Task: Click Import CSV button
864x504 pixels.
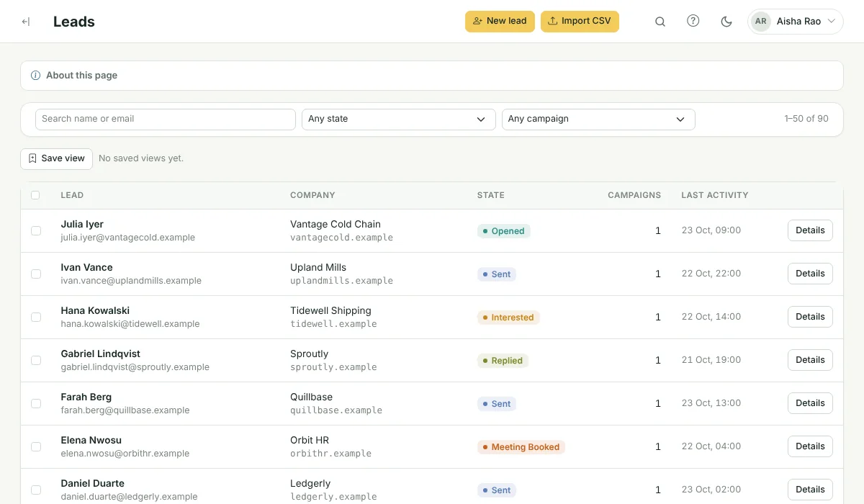Action: click(580, 21)
